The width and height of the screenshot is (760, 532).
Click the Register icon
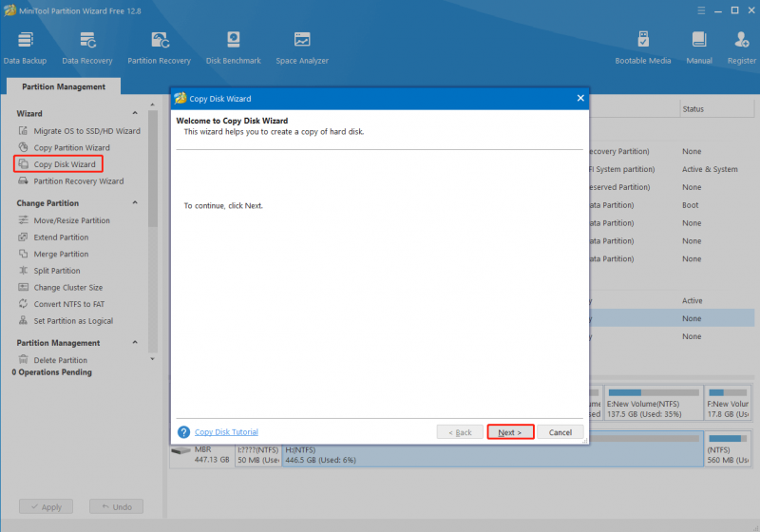(742, 47)
